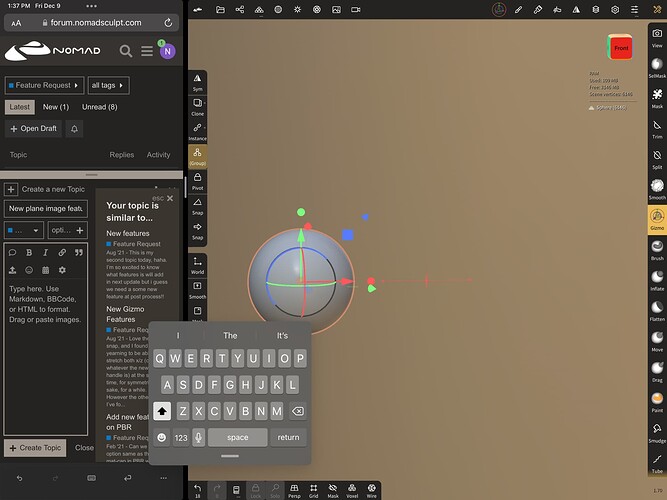Switch to the Unread (8) tab
Viewport: 667px width, 500px height.
coord(100,107)
